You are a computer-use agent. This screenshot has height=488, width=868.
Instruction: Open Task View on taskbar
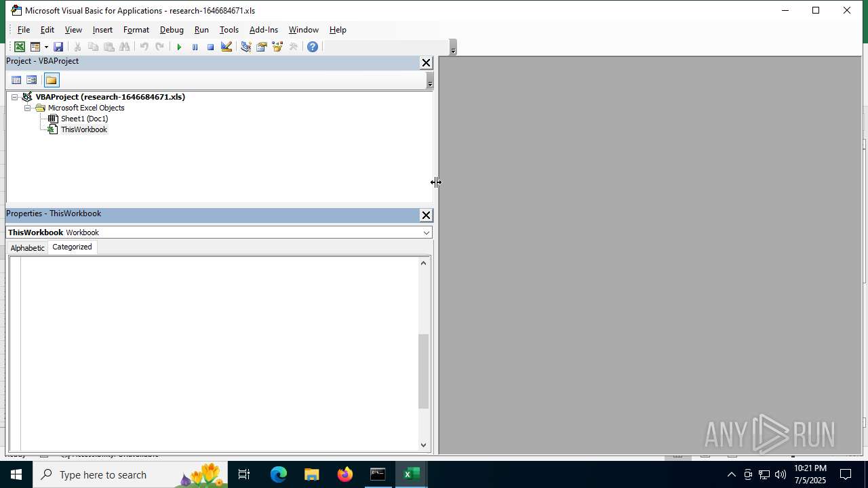tap(244, 474)
